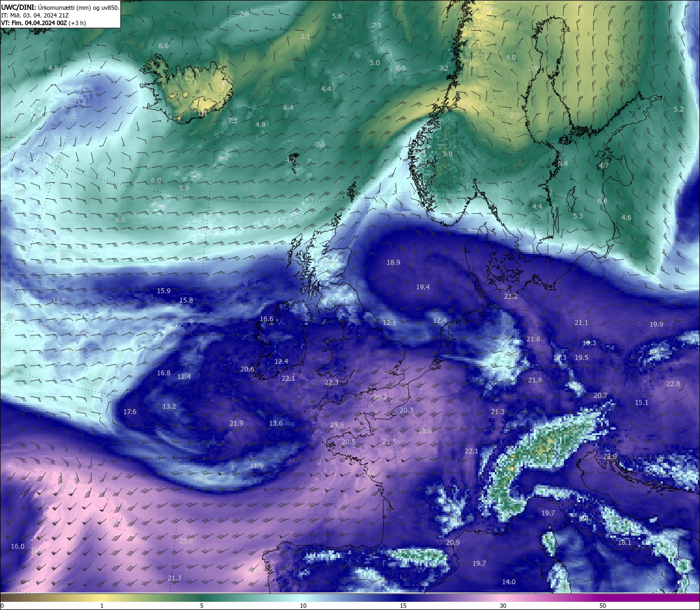Click the 'VT: Fim. 04.04.2024 00Z (+3 h)' line

44,23
